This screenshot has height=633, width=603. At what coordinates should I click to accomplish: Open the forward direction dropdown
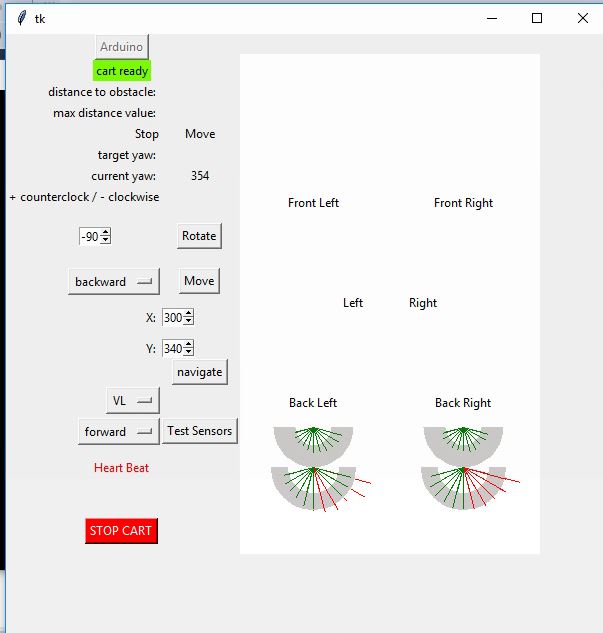click(119, 432)
